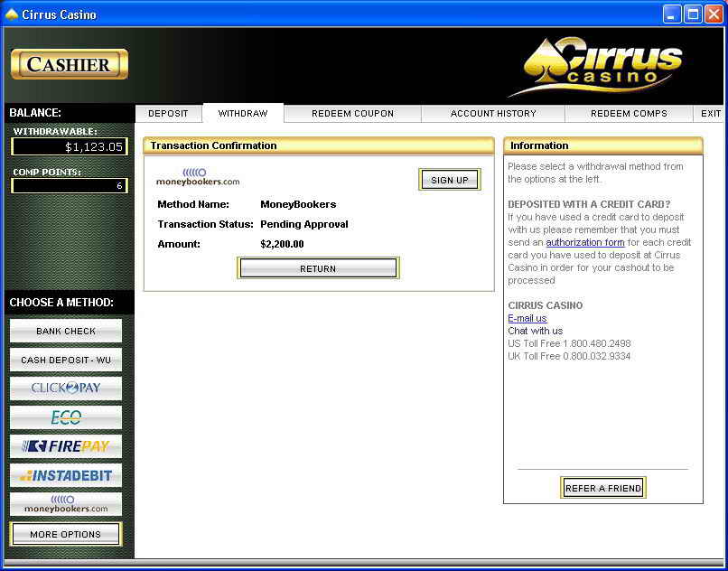Click the Refer a Friend button
The image size is (728, 571).
tap(603, 488)
